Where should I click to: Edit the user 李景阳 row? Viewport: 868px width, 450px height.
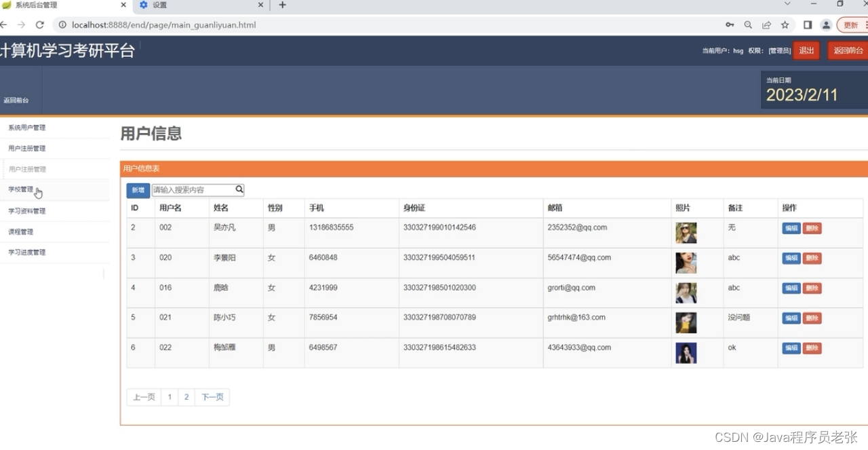click(791, 259)
